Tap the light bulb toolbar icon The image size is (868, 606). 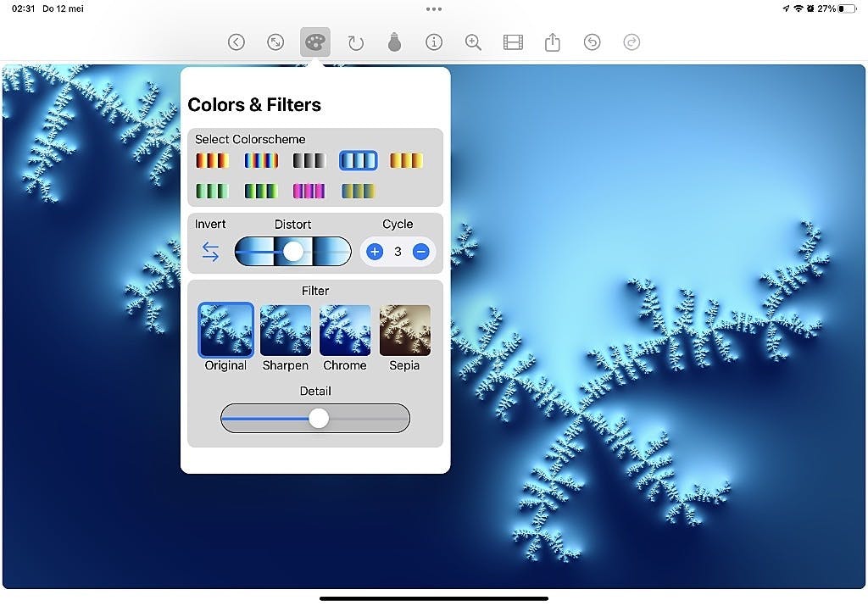(x=395, y=42)
